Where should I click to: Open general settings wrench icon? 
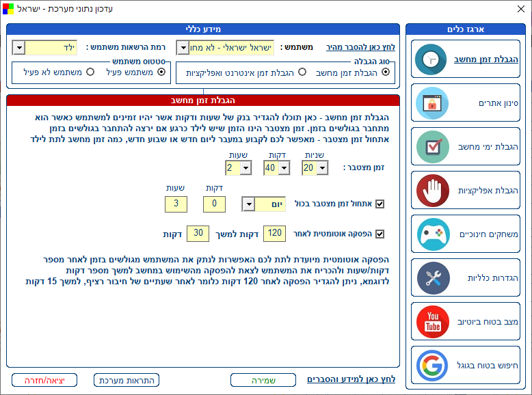pos(433,278)
